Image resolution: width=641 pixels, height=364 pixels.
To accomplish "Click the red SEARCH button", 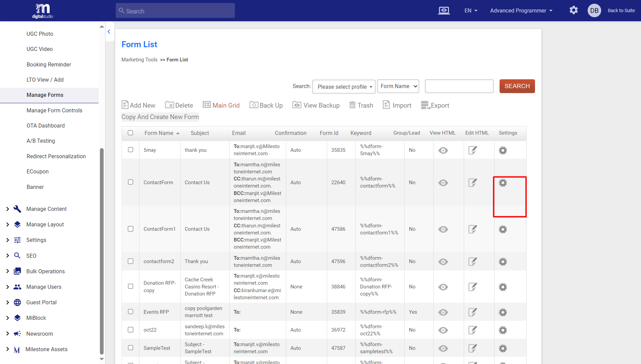I will 517,86.
